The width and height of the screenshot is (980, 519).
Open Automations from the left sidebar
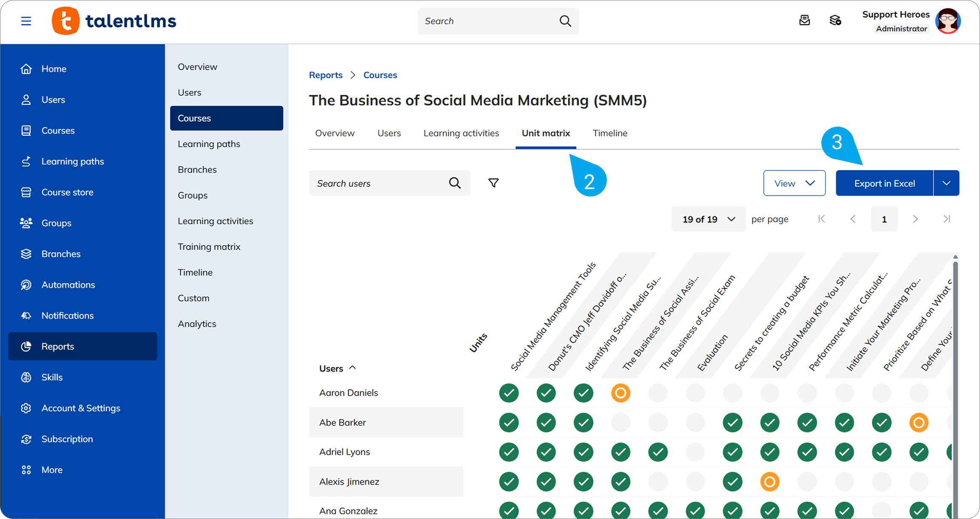[68, 285]
